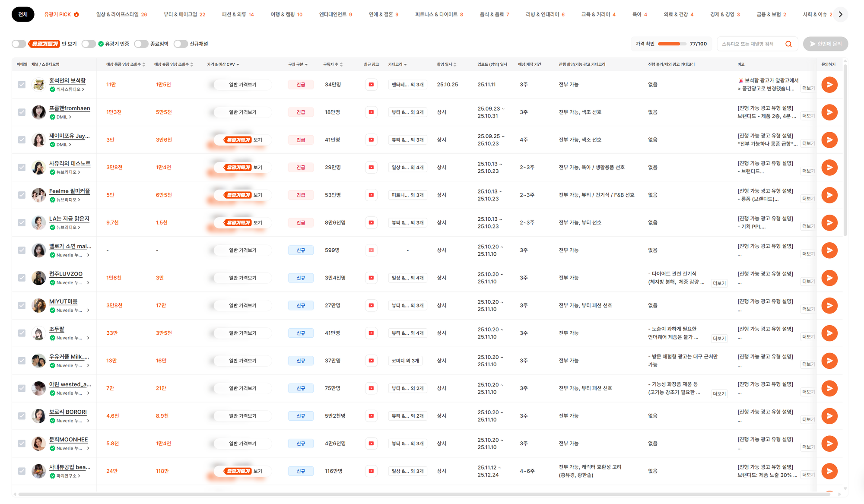Click the search magnifier icon
Image resolution: width=864 pixels, height=504 pixels.
tap(788, 44)
